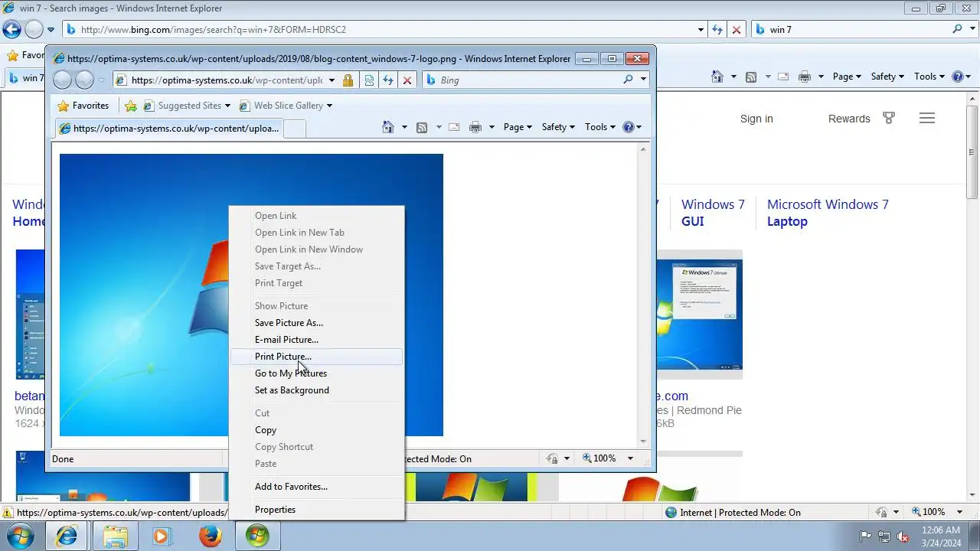Open Tools dropdown in popup command bar
The image size is (980, 551).
pyautogui.click(x=600, y=127)
